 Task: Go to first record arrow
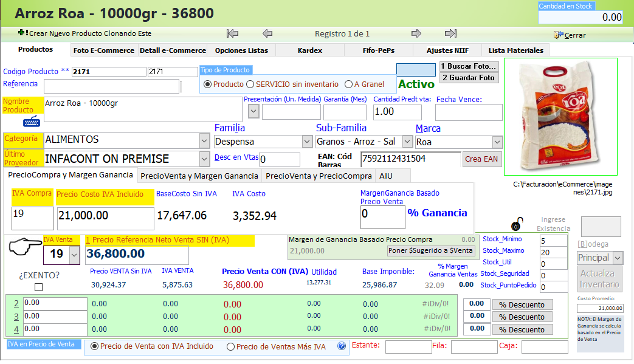232,33
